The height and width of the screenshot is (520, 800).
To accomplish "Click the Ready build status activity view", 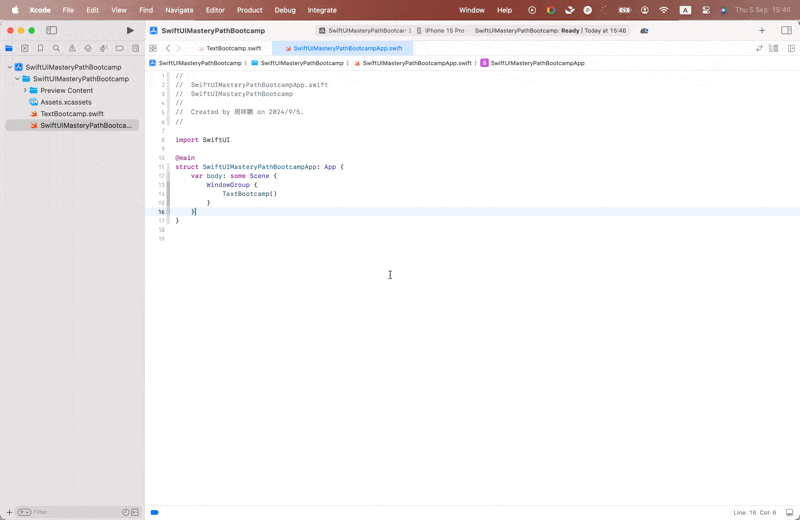I will coord(550,31).
